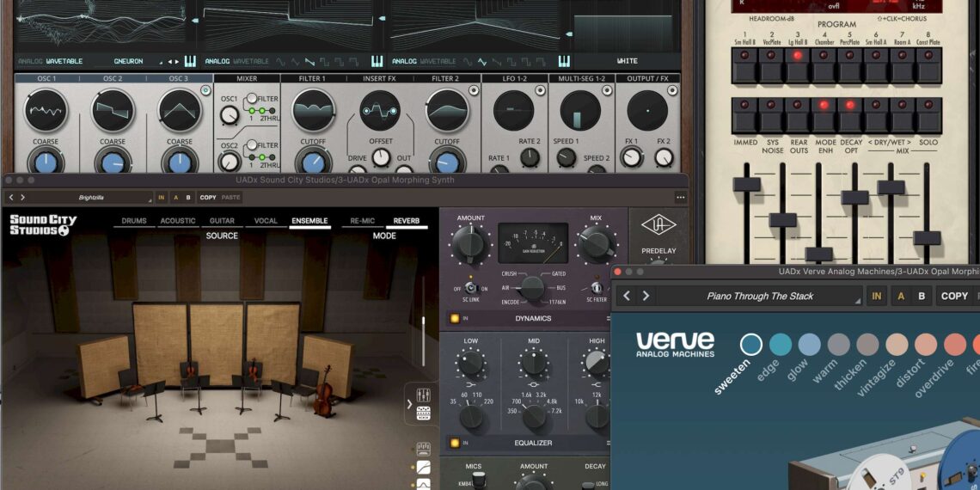This screenshot has height=490, width=980.
Task: Open OSC 2 sawtooth waveform display
Action: click(x=113, y=110)
